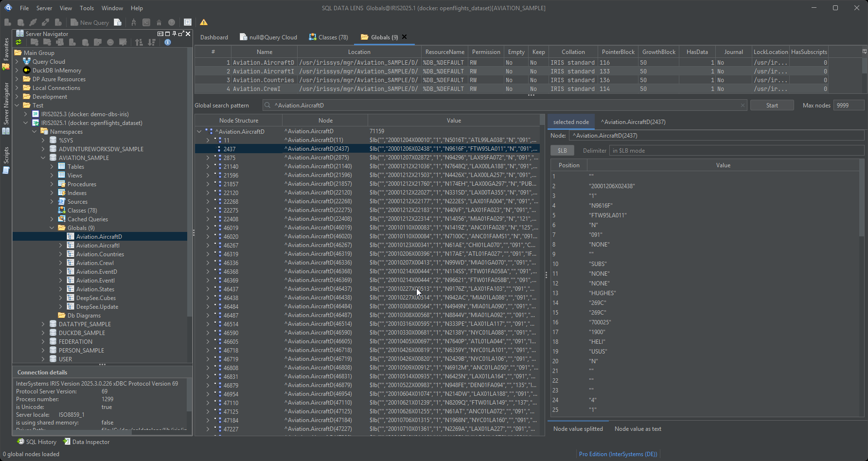
Task: Switch to Node value splitted view
Action: click(578, 428)
